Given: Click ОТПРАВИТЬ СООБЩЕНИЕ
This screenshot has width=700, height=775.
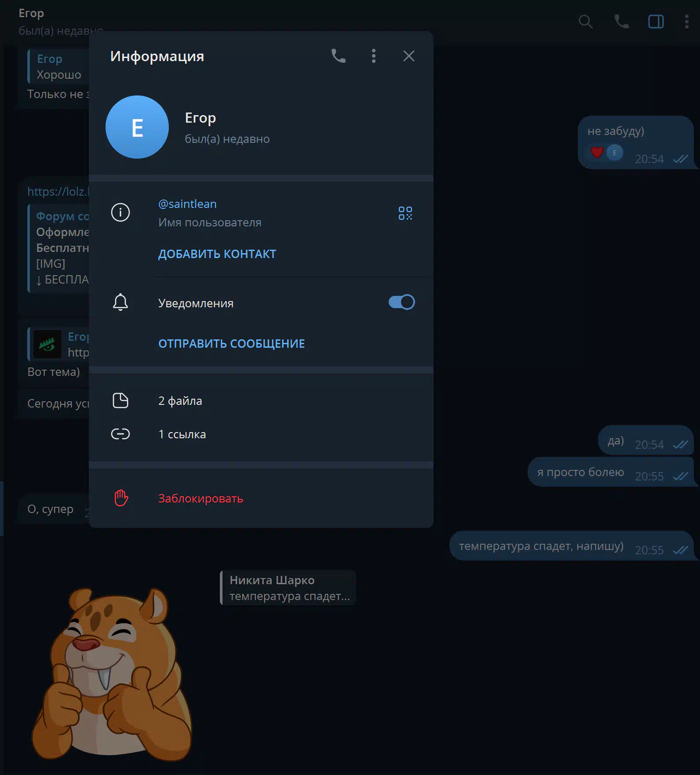Looking at the screenshot, I should (231, 344).
